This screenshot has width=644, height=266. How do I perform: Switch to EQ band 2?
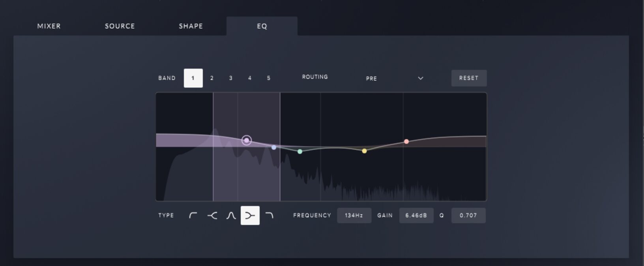212,78
